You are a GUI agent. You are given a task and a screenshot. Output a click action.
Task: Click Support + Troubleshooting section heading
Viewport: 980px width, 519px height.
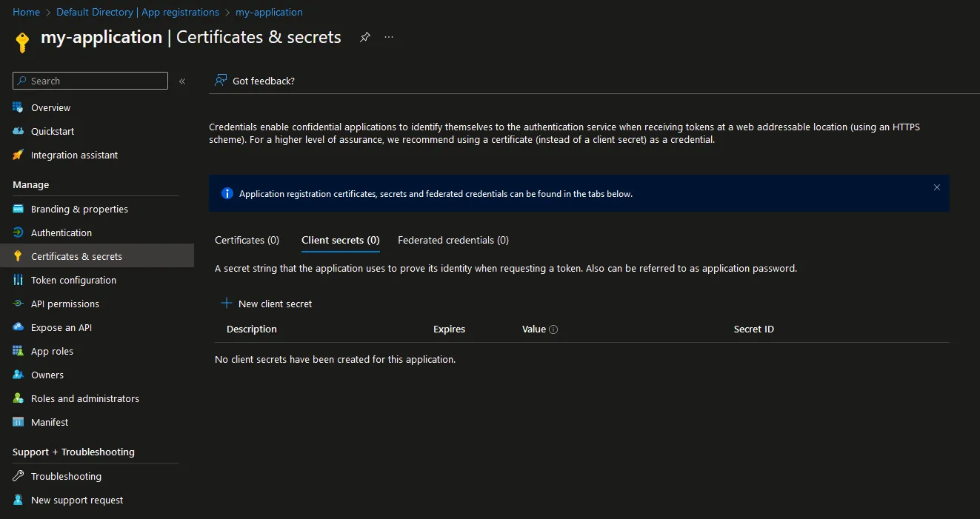[73, 452]
